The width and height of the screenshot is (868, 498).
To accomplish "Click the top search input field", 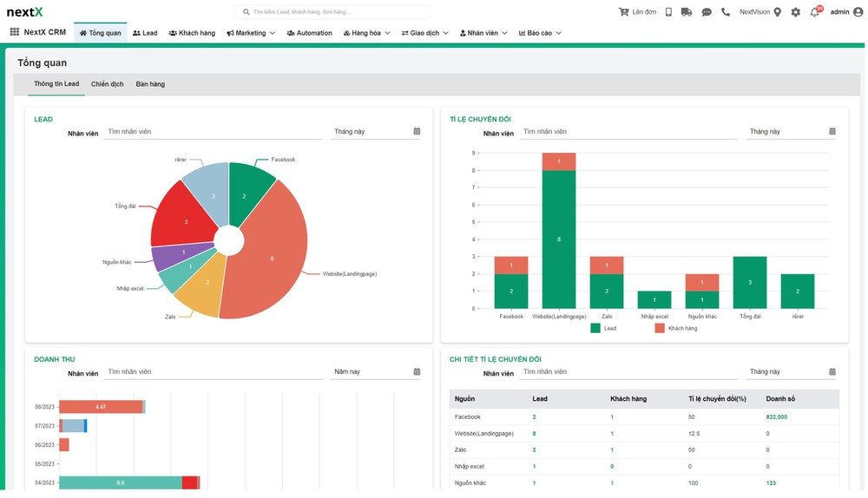I will (x=334, y=12).
